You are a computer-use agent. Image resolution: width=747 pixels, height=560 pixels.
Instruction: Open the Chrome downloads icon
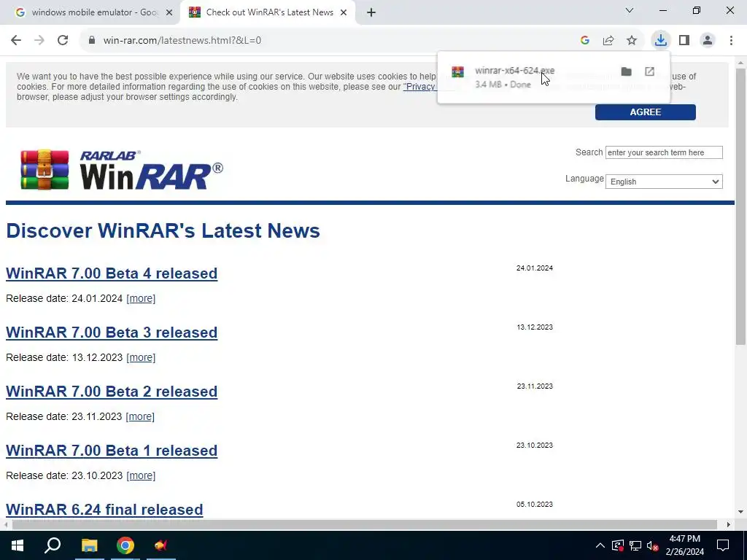coord(660,40)
